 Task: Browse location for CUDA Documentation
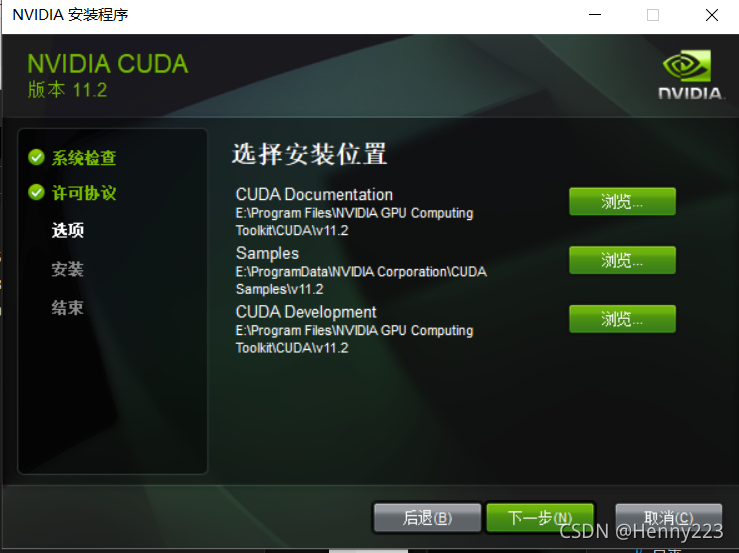point(622,201)
